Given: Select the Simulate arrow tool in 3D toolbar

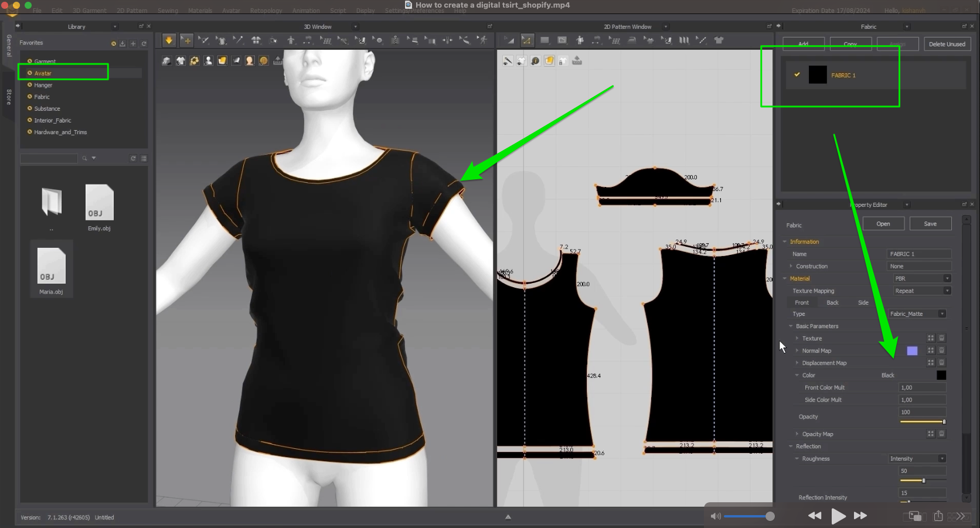Looking at the screenshot, I should (x=169, y=40).
